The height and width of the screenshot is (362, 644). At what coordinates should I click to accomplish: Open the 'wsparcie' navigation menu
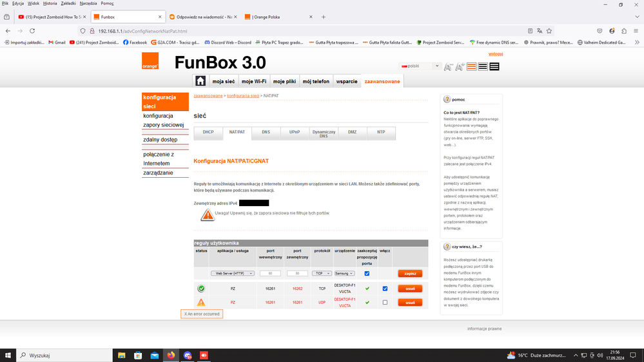(347, 81)
